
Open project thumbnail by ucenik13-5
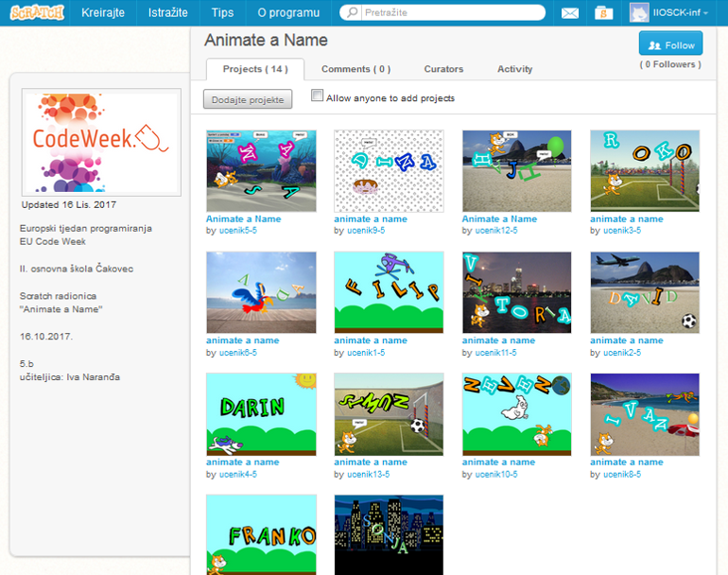[389, 414]
